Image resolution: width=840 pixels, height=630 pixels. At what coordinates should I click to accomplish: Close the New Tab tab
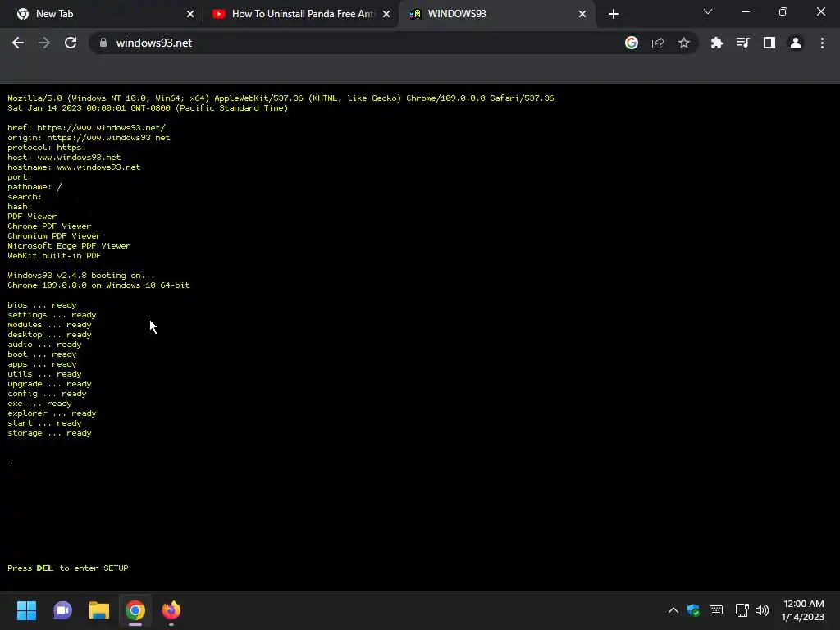190,14
